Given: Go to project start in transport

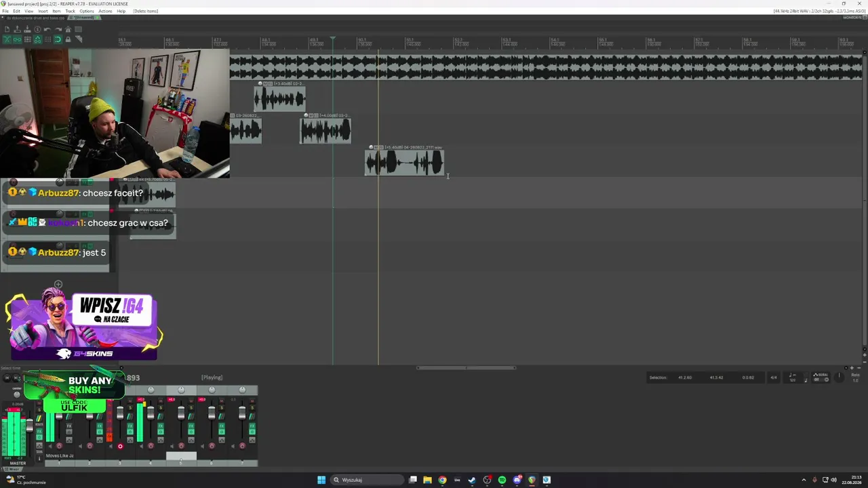Looking at the screenshot, I should click(x=7, y=378).
